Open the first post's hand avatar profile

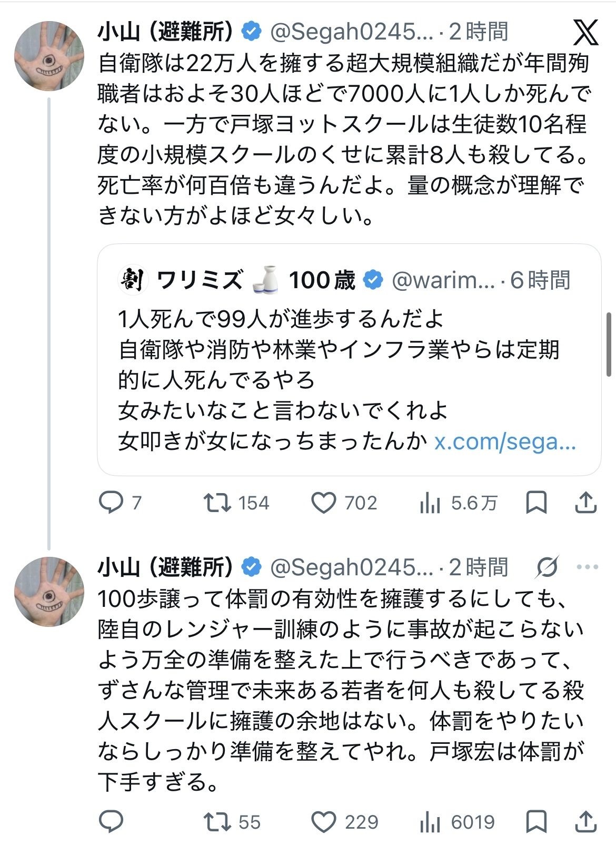[49, 56]
